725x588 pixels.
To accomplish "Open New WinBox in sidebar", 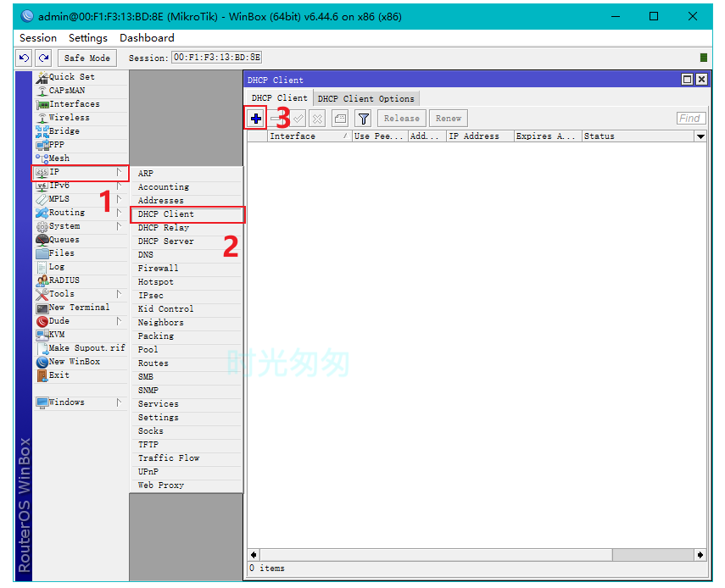I will click(x=81, y=362).
